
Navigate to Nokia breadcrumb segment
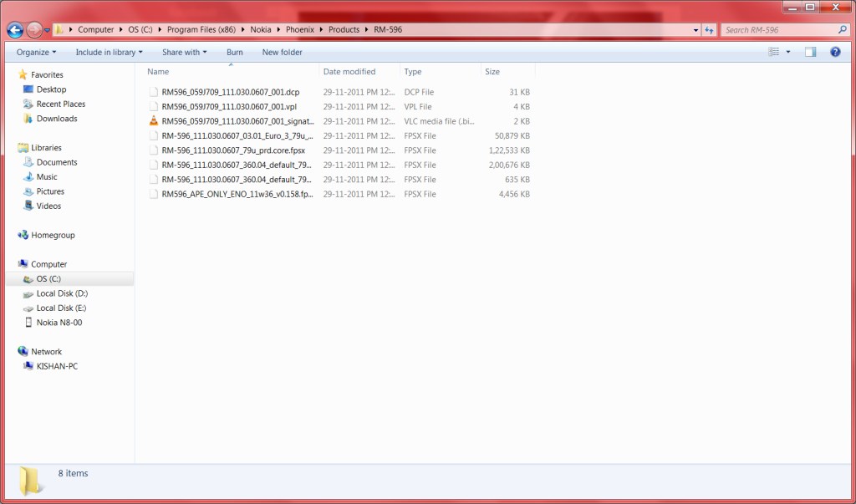click(x=261, y=29)
